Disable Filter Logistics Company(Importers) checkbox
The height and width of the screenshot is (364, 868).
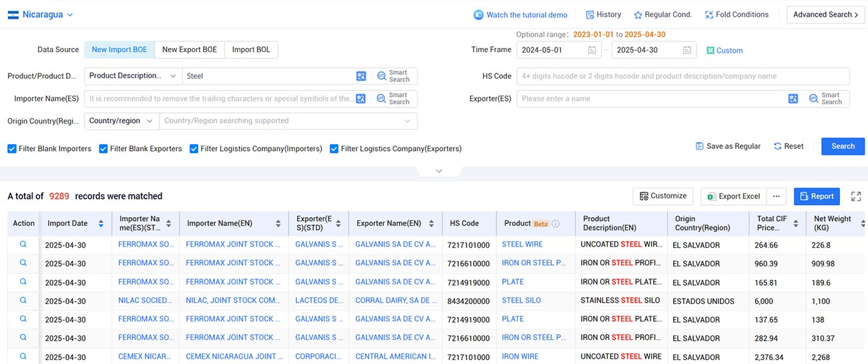click(194, 149)
